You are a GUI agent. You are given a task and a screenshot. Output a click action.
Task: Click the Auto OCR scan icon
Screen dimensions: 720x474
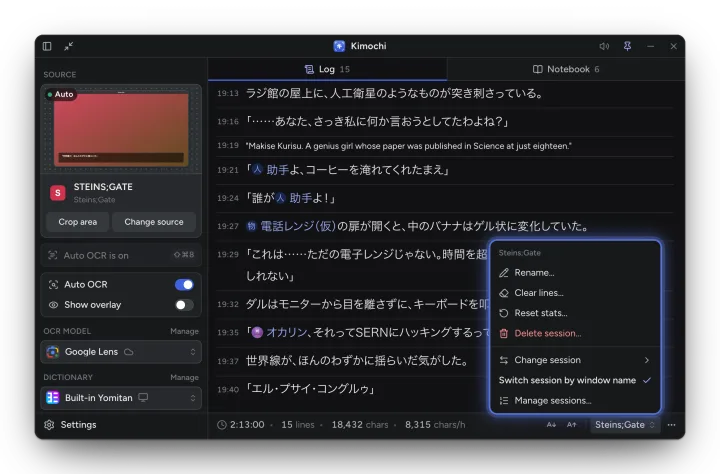(x=53, y=285)
